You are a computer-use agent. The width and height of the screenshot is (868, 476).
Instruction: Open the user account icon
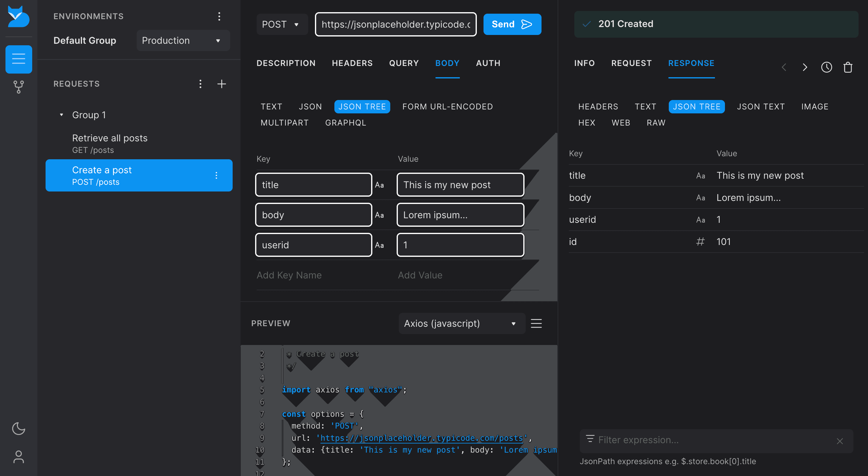pyautogui.click(x=19, y=457)
